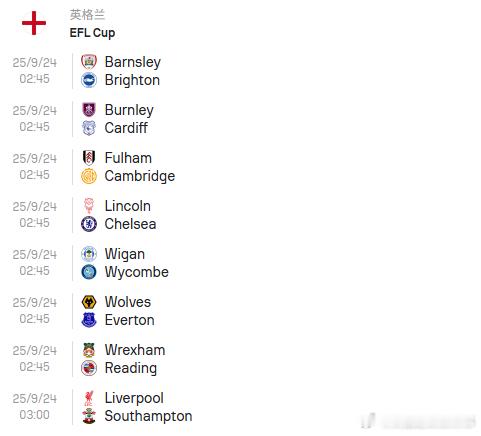Click the Liverpool liver bird crest

[89, 398]
